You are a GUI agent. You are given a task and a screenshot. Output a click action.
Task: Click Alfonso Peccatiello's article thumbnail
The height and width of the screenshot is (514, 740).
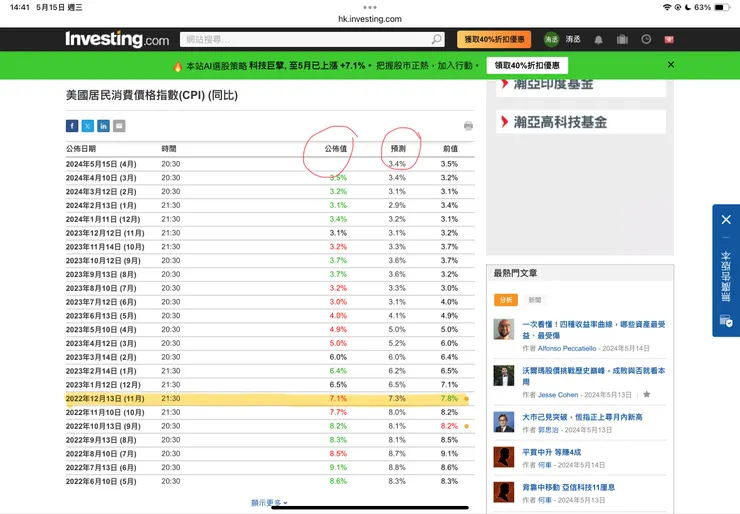pos(504,329)
